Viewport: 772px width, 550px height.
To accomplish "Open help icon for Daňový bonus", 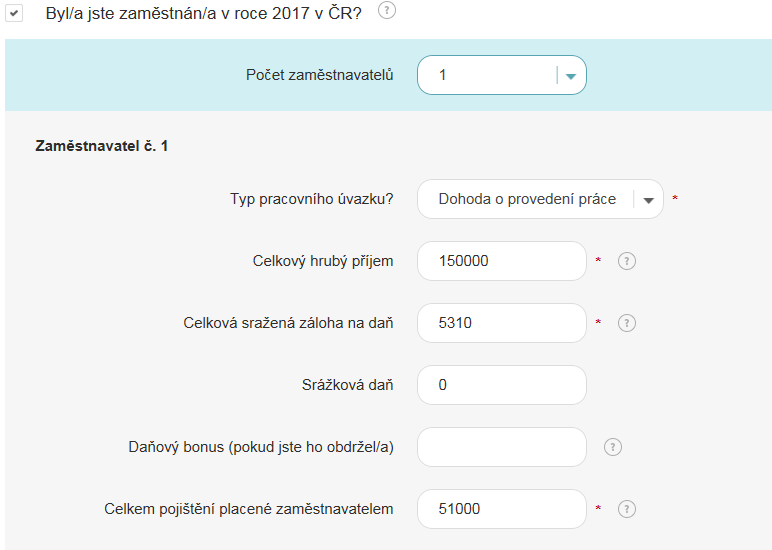I will pyautogui.click(x=613, y=448).
